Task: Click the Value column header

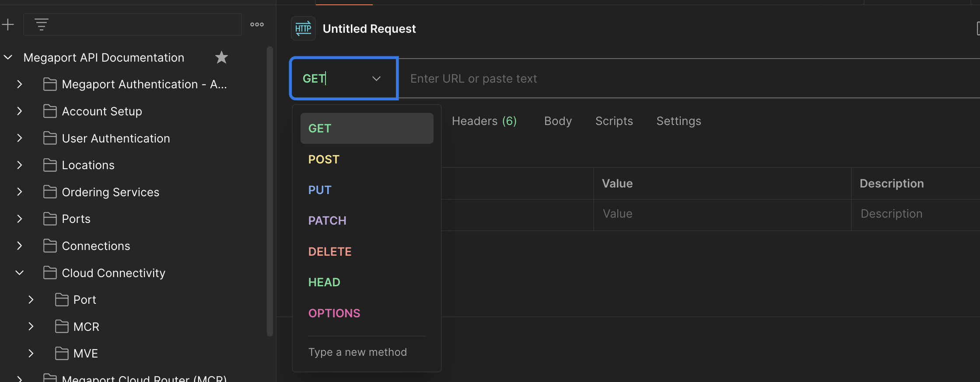Action: coord(722,184)
